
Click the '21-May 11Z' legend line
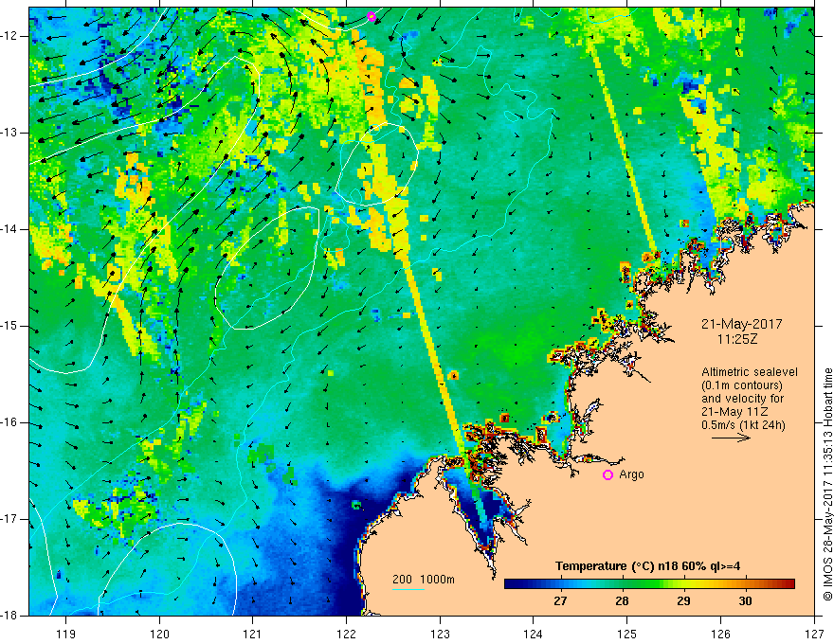click(734, 412)
